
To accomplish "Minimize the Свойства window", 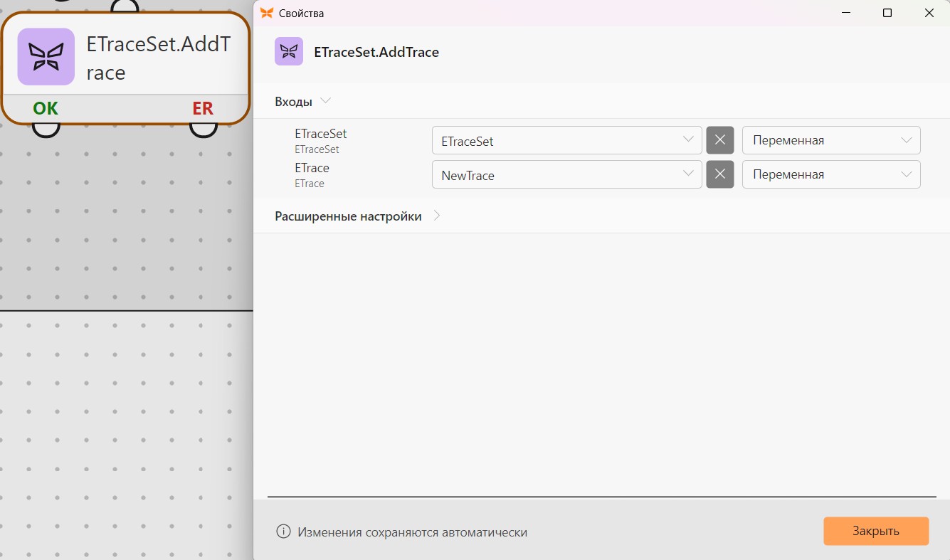I will click(x=845, y=13).
